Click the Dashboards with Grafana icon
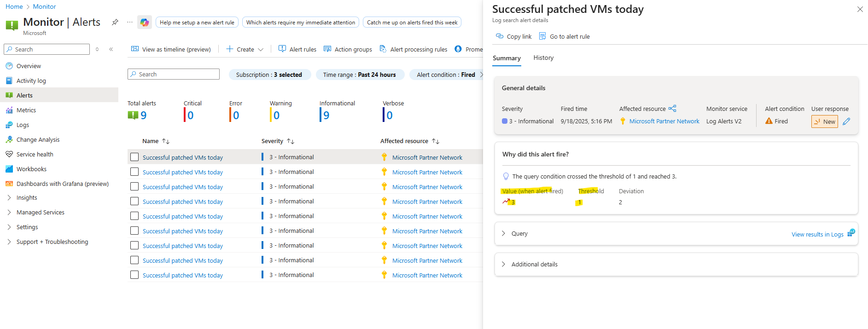This screenshot has height=329, width=868. (x=9, y=184)
